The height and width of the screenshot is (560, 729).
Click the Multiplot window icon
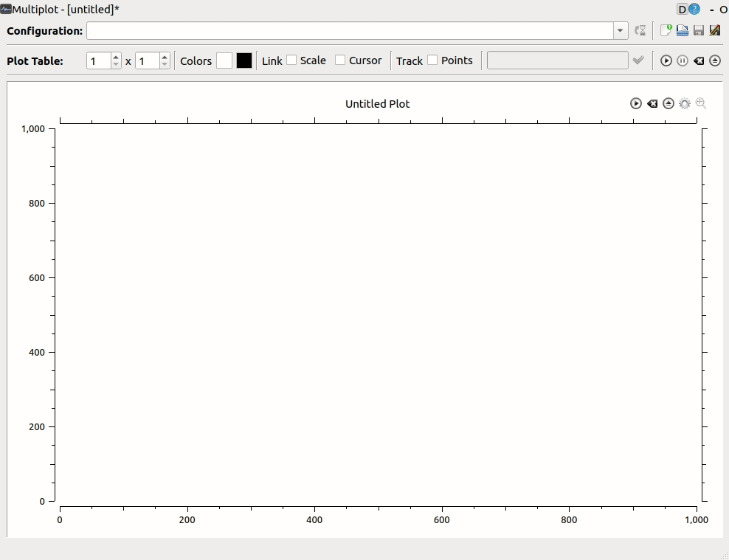[6, 9]
